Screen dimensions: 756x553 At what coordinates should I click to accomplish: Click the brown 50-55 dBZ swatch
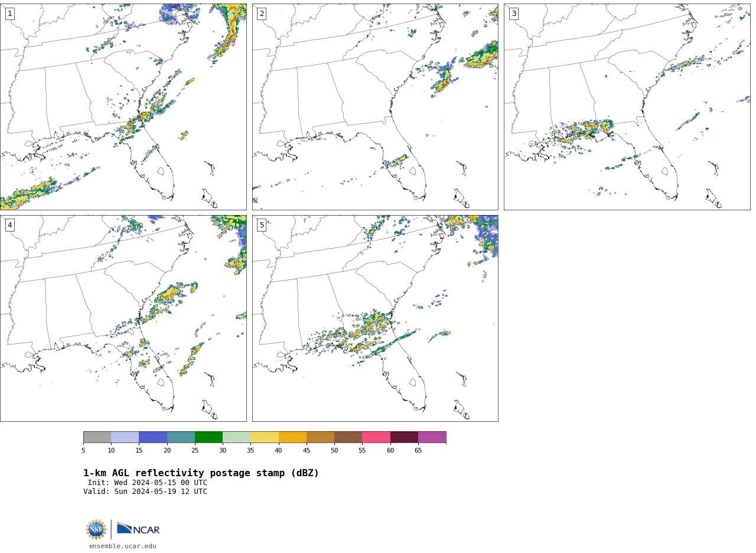348,437
